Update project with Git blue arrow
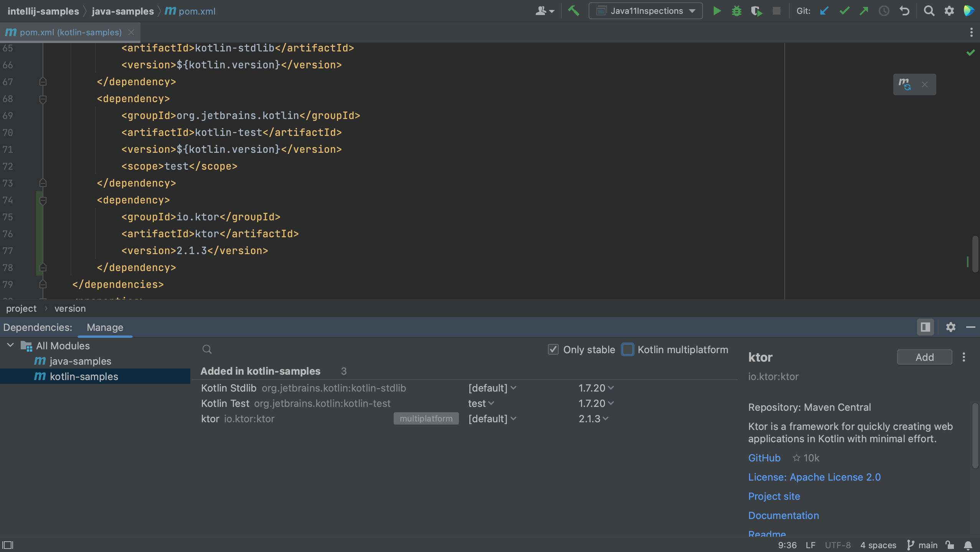Screen dimensions: 980x552 pyautogui.click(x=824, y=11)
